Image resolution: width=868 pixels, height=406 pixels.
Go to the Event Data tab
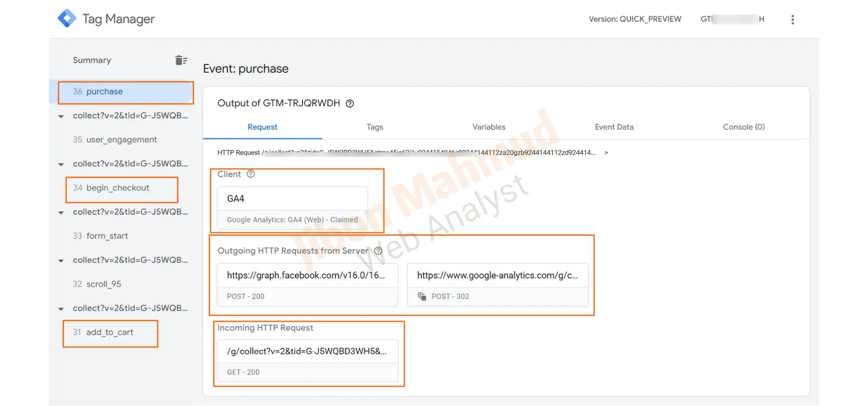click(x=614, y=127)
